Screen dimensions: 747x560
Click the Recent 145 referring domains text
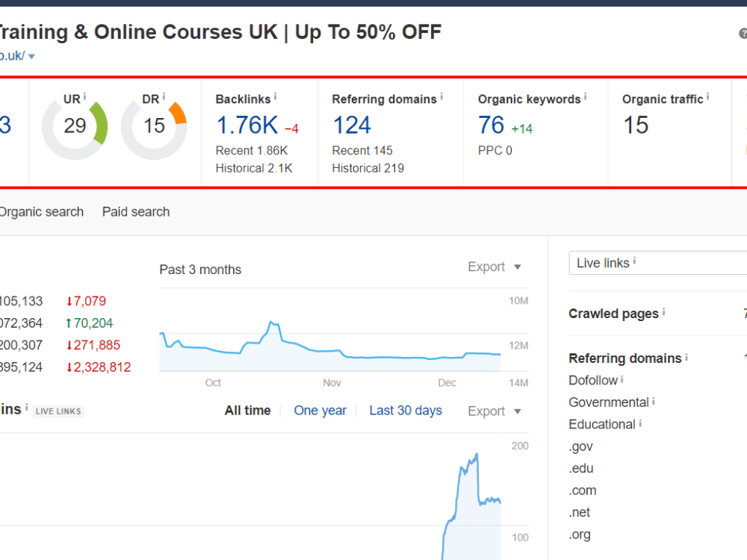362,151
